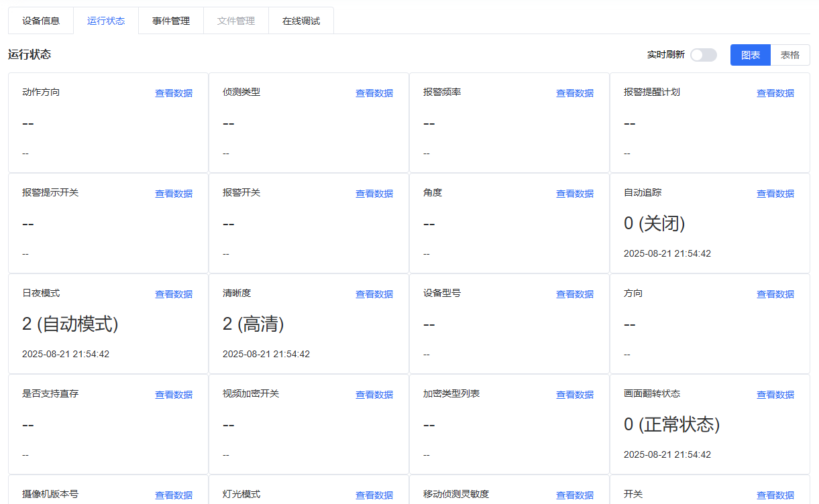819x504 pixels.
Task: View data for 报警提示开关
Action: [174, 194]
